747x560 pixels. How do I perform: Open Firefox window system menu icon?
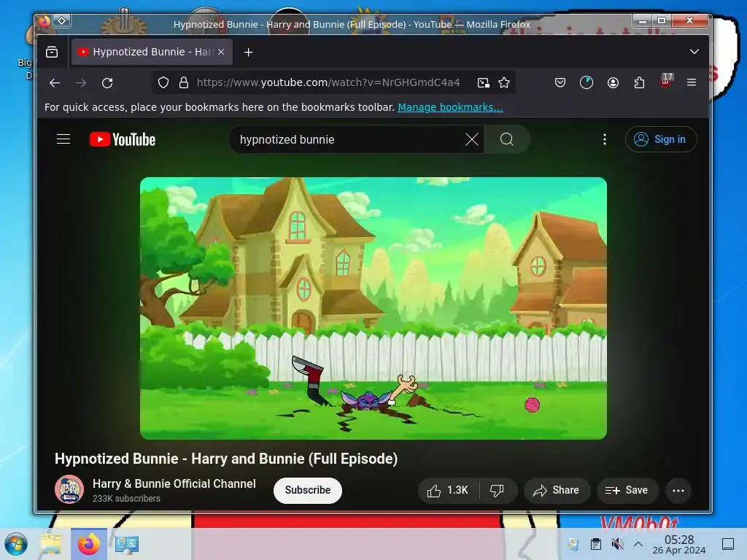click(x=44, y=20)
